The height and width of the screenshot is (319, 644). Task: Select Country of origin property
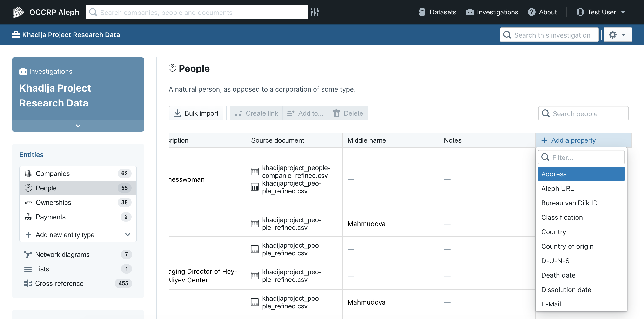(581, 246)
